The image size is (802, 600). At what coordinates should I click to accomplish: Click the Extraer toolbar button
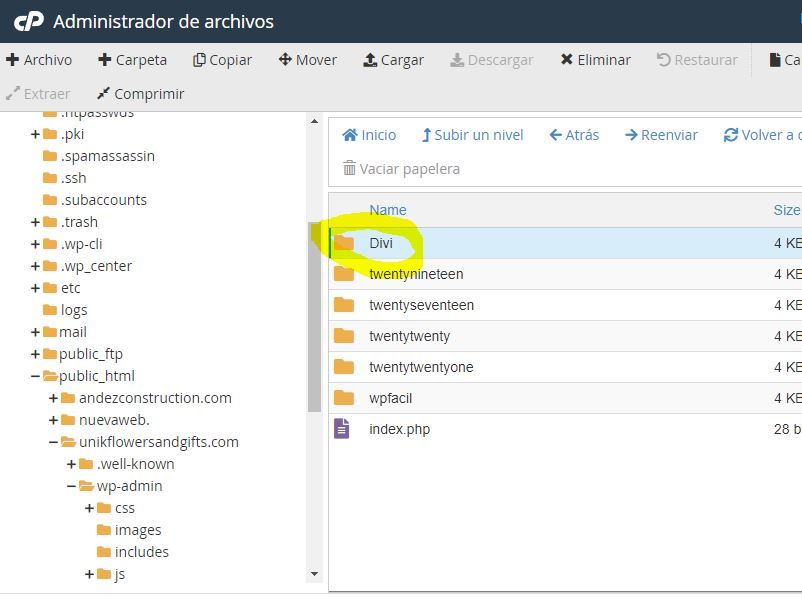(38, 94)
